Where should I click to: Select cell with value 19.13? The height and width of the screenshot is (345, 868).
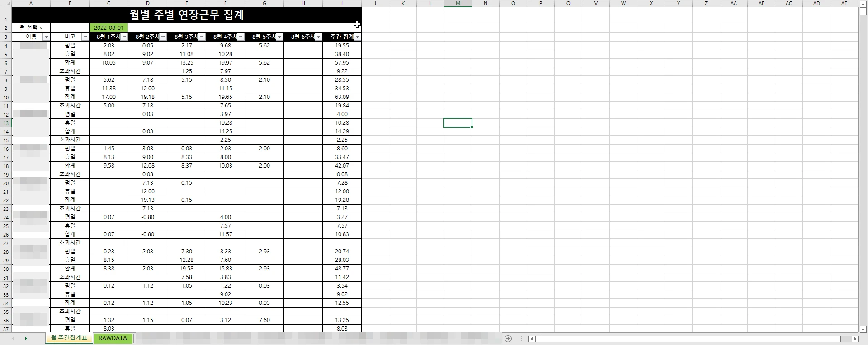click(147, 200)
